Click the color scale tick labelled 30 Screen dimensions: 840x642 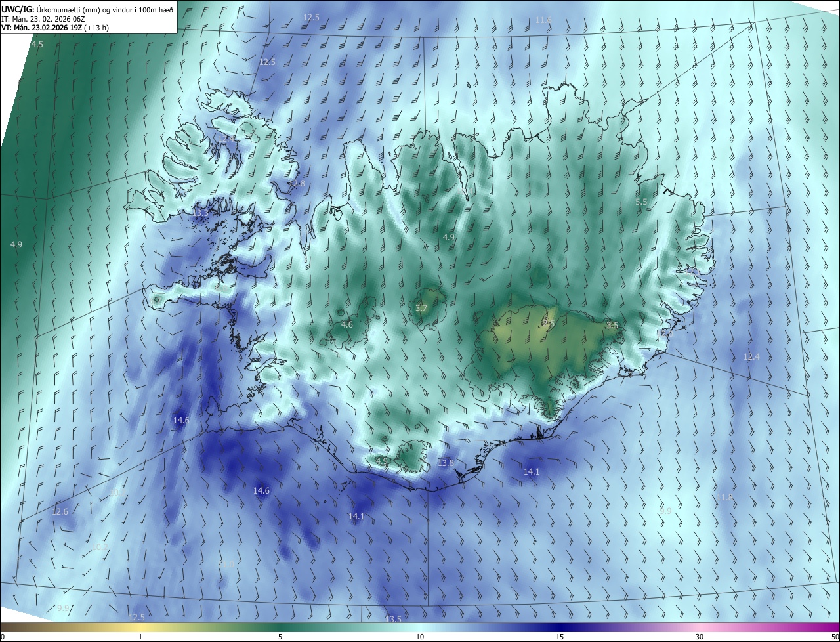(700, 637)
